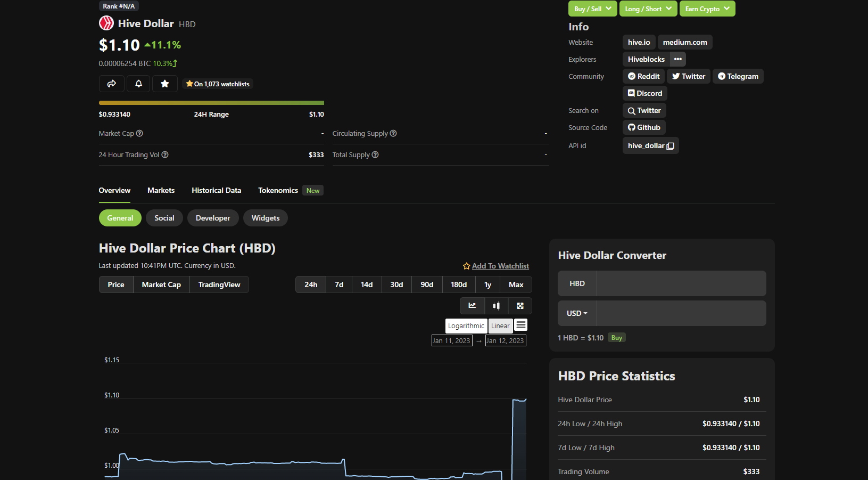The image size is (868, 480).
Task: Open fullscreen chart with expand icon
Action: pyautogui.click(x=520, y=306)
